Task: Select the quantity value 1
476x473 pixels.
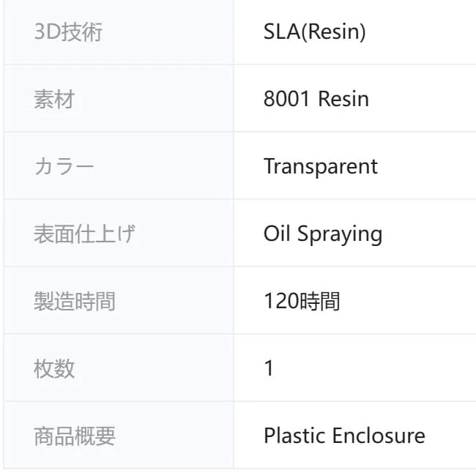Action: (269, 368)
